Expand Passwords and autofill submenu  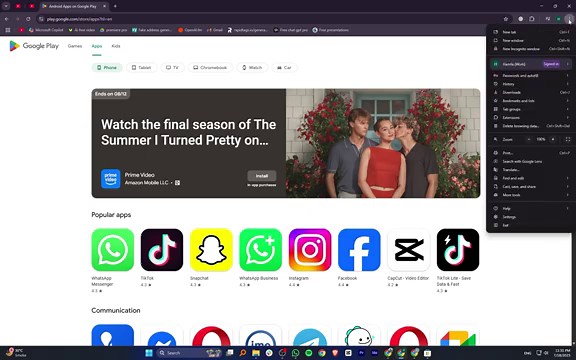tap(531, 76)
